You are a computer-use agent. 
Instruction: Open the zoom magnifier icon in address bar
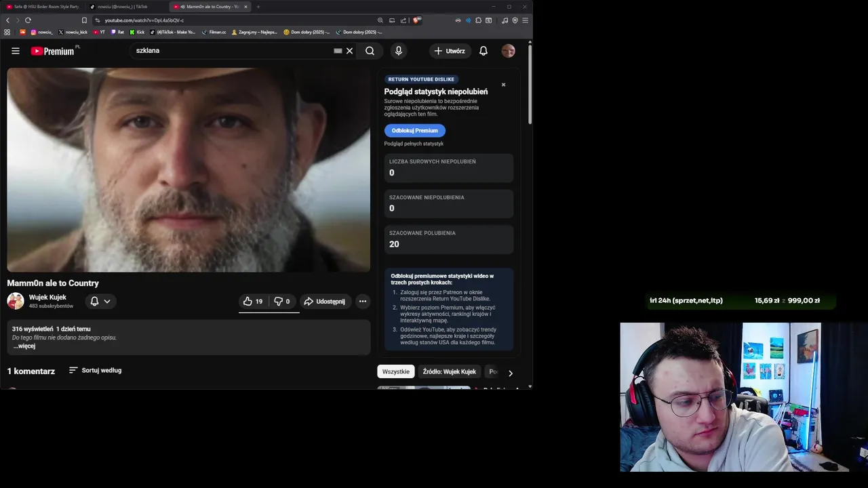[380, 20]
